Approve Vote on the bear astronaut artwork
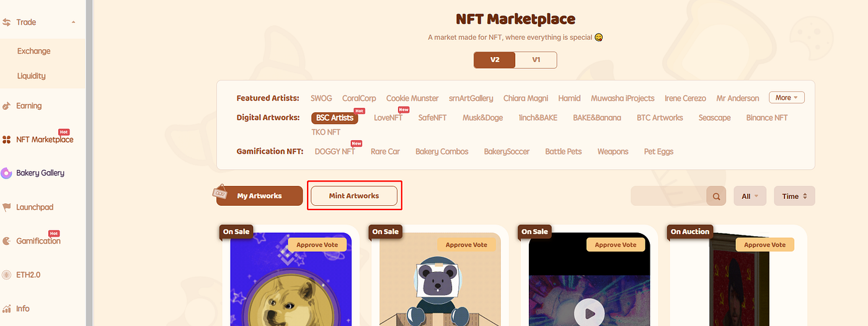Screen dimensions: 868x326 (x=467, y=245)
